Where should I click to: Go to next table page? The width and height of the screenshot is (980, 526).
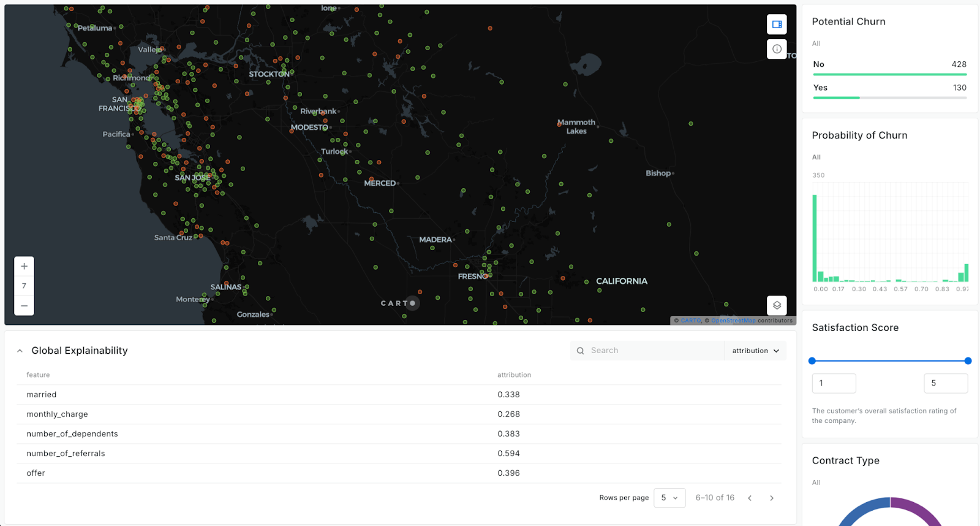pos(772,498)
